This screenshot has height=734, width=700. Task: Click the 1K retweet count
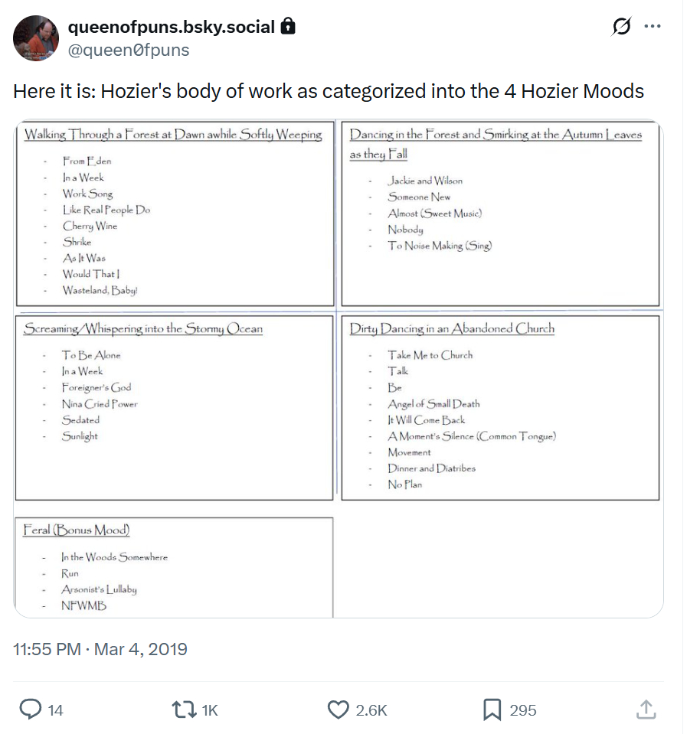pyautogui.click(x=209, y=710)
